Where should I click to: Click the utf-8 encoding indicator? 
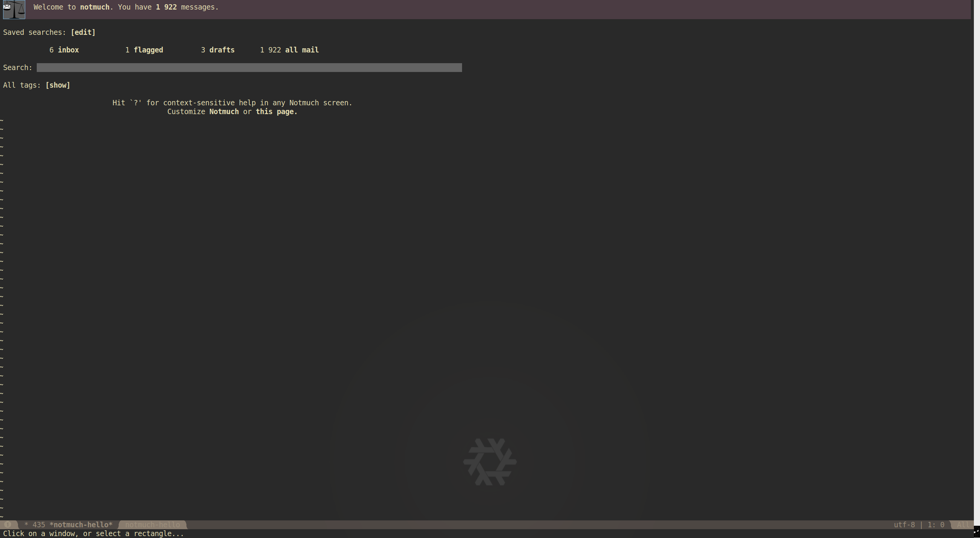click(905, 525)
